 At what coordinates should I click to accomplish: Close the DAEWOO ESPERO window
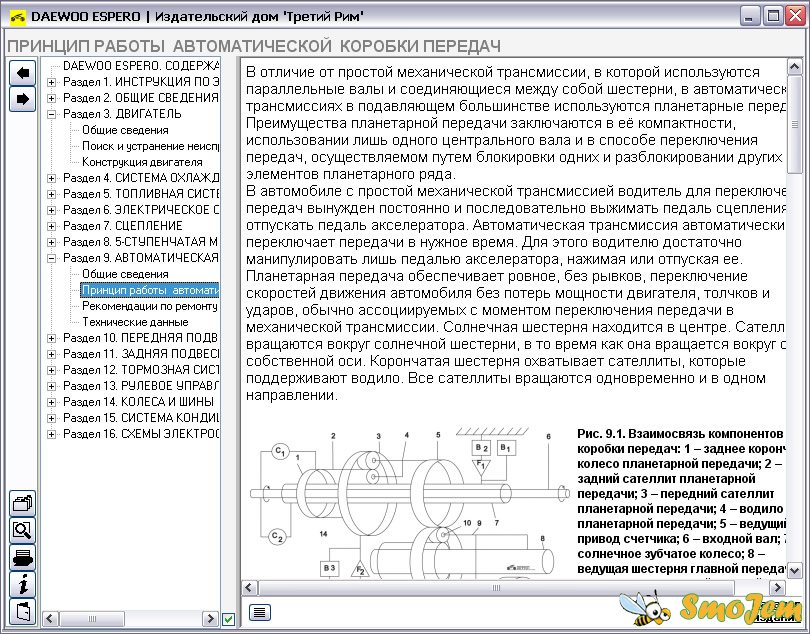pos(796,16)
